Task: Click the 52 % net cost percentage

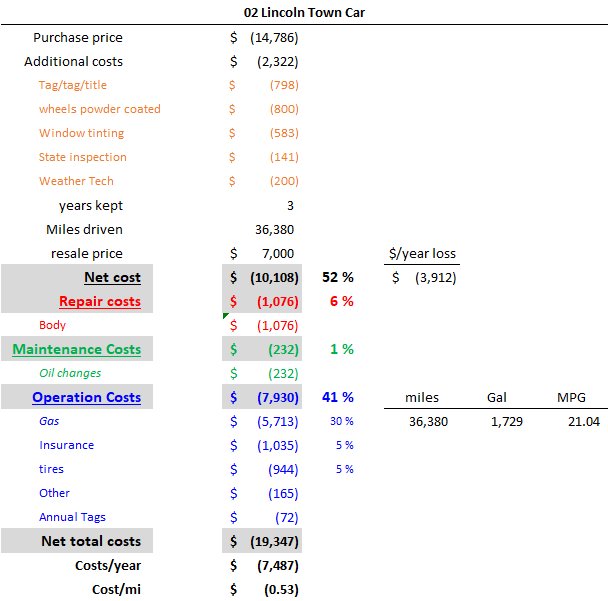Action: pyautogui.click(x=338, y=277)
